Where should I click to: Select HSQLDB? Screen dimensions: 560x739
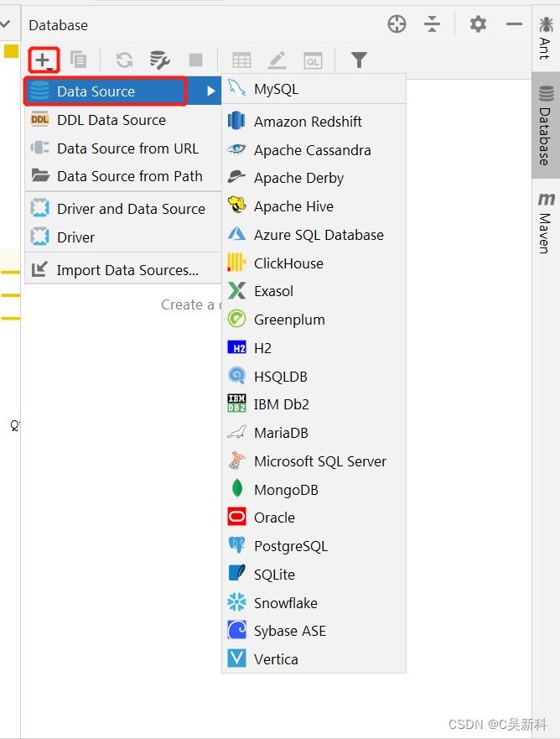pyautogui.click(x=314, y=377)
